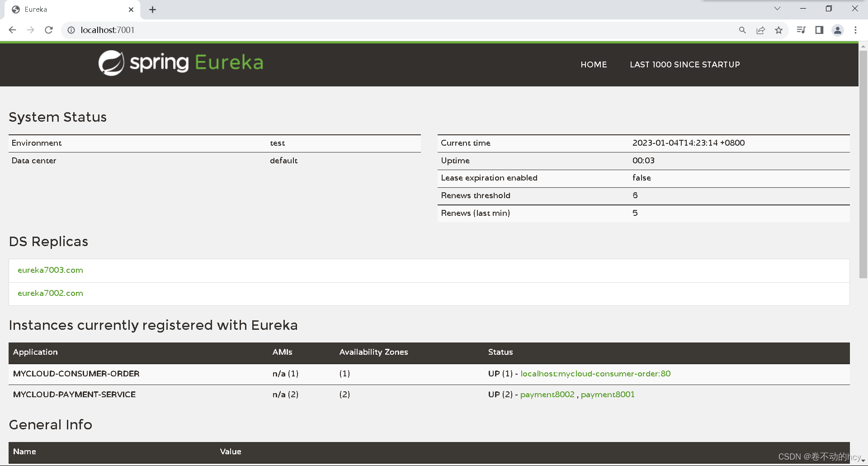Open the eureka7003.com replica link
The width and height of the screenshot is (868, 466).
(x=50, y=270)
